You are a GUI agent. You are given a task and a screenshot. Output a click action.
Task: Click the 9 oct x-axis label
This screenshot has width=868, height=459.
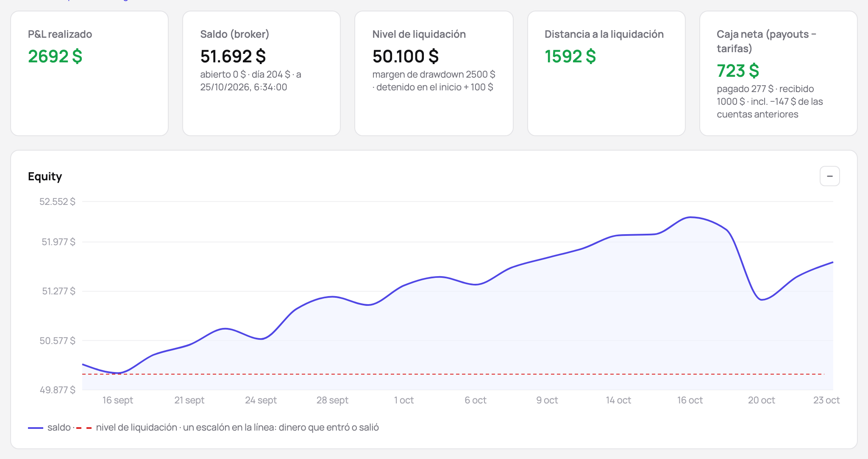click(547, 400)
